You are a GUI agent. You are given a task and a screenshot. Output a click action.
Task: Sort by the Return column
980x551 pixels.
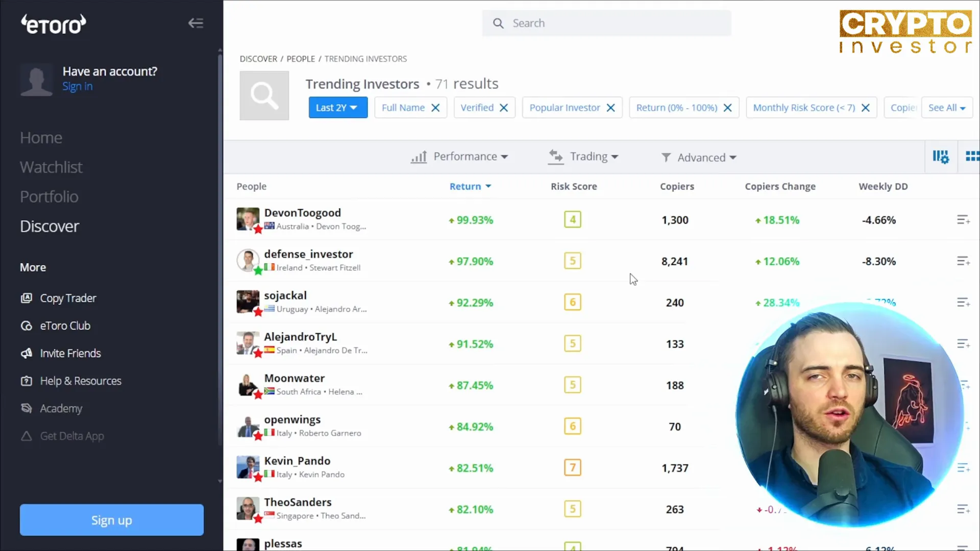pyautogui.click(x=470, y=186)
